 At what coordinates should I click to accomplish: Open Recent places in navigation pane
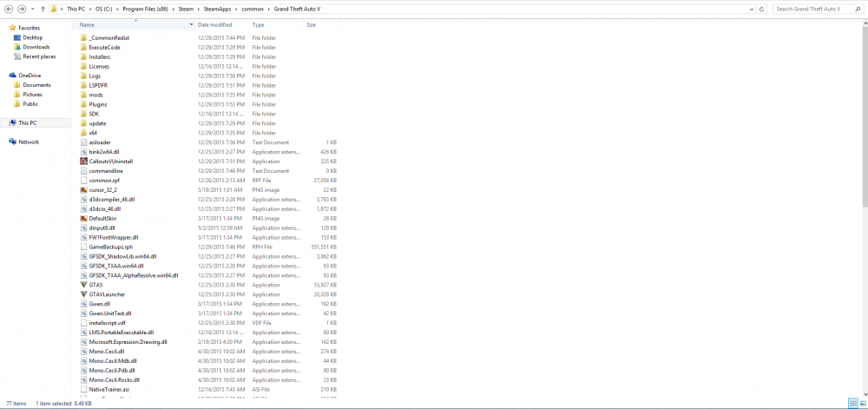39,56
